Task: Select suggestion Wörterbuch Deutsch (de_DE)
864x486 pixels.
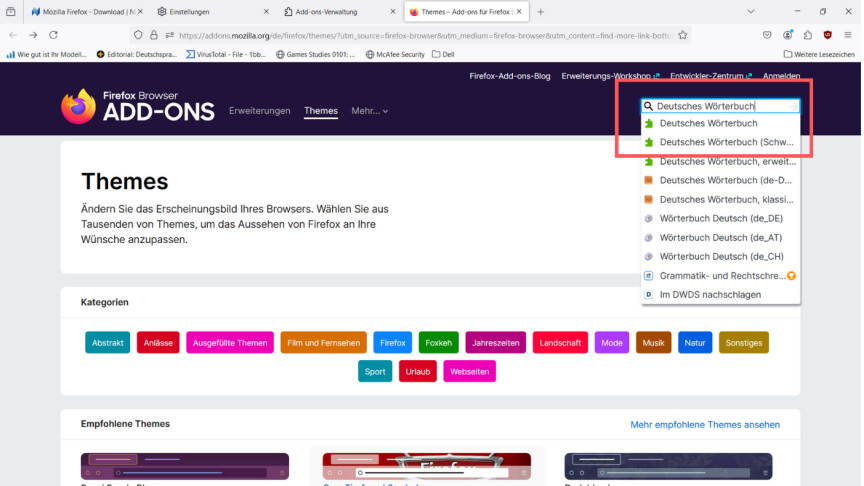Action: tap(721, 218)
